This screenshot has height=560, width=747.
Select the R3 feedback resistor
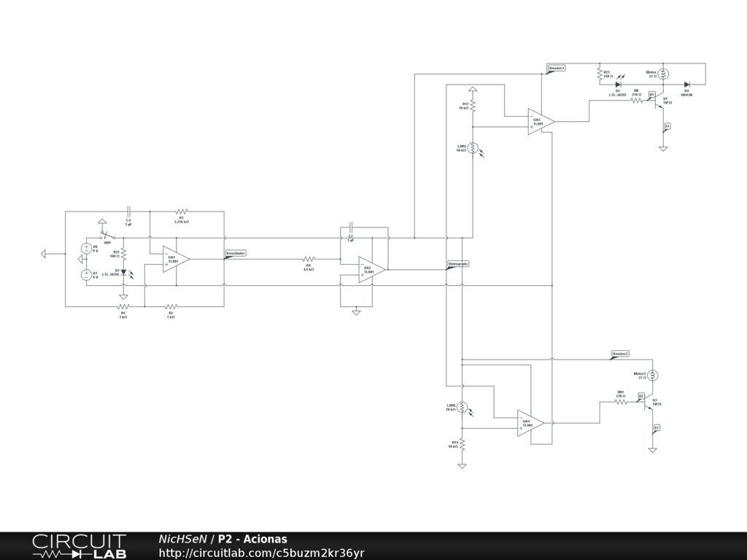click(182, 211)
